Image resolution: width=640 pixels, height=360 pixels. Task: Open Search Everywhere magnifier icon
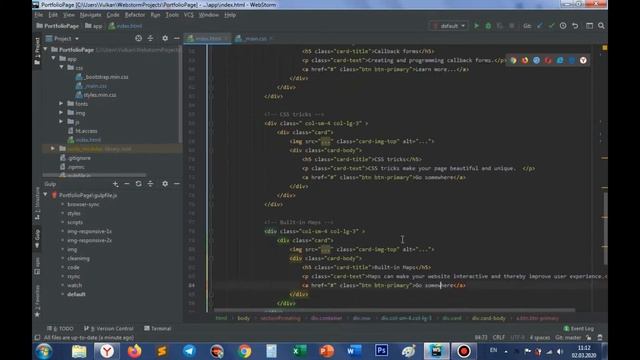[x=601, y=26]
